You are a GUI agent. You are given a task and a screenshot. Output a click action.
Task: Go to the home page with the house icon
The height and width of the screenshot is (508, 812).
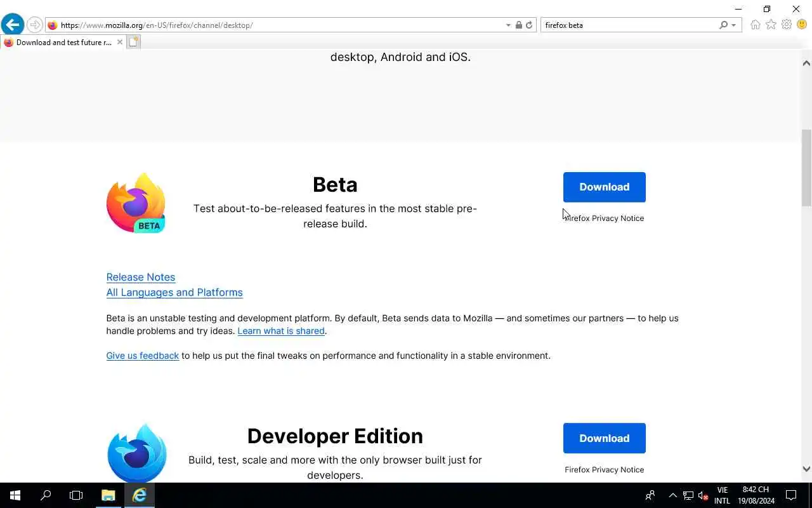pos(755,25)
